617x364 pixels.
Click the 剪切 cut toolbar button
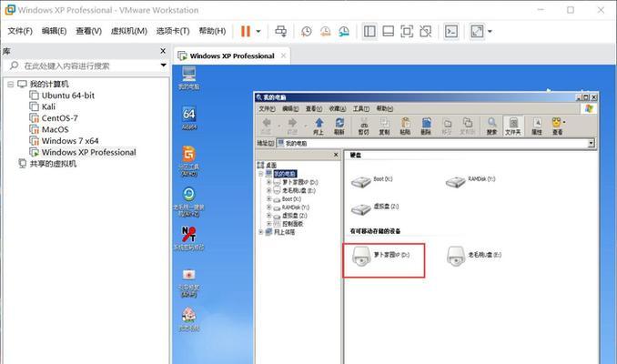tap(364, 126)
